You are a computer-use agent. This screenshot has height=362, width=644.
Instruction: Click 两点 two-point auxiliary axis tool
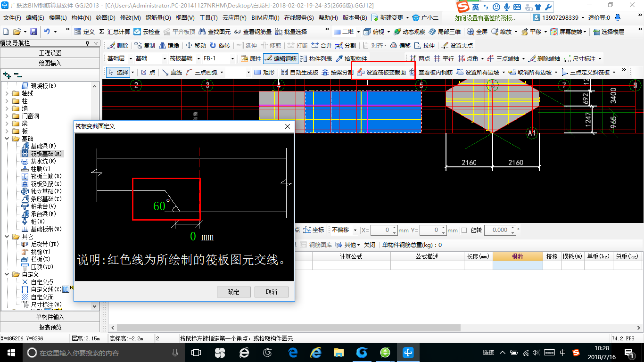pos(420,59)
